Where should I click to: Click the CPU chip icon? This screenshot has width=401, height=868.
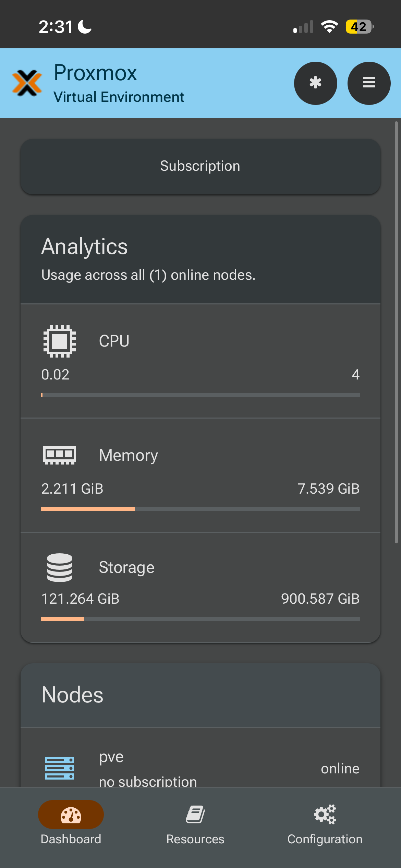tap(60, 341)
